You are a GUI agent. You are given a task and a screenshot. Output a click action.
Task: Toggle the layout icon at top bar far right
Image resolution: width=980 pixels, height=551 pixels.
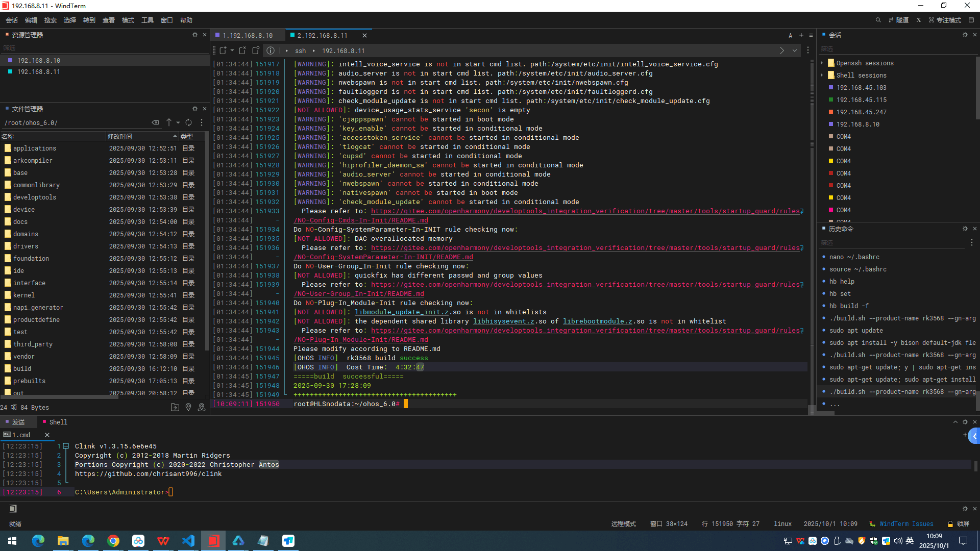tap(971, 20)
